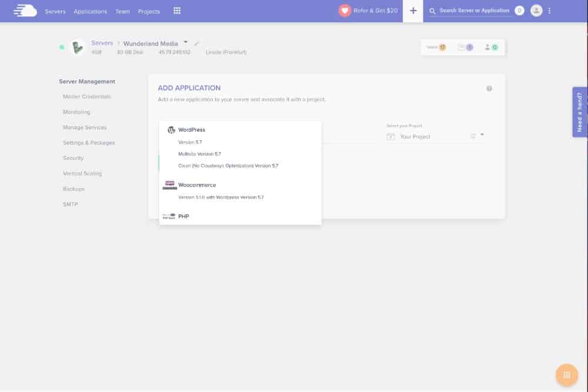Click the heart Refer icon
The height and width of the screenshot is (392, 588).
tap(344, 11)
